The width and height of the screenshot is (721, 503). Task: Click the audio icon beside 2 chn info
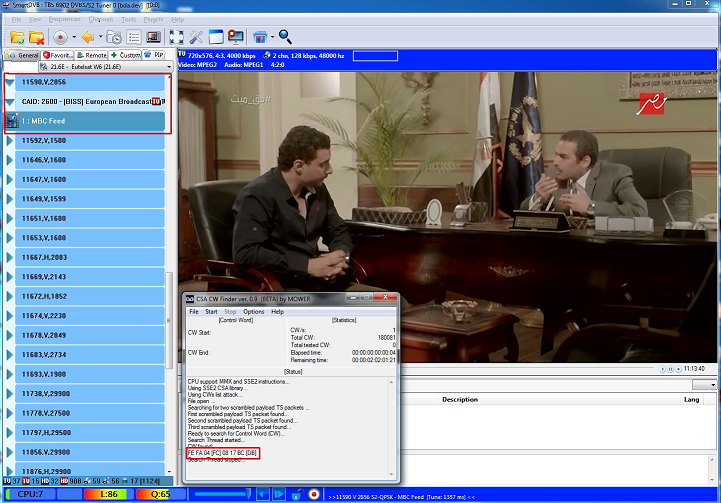point(266,55)
